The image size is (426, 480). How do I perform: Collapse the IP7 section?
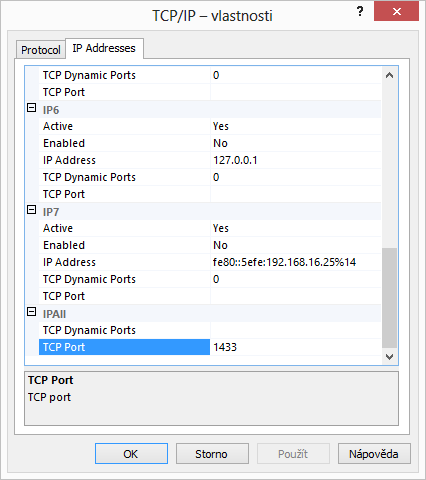(x=31, y=210)
